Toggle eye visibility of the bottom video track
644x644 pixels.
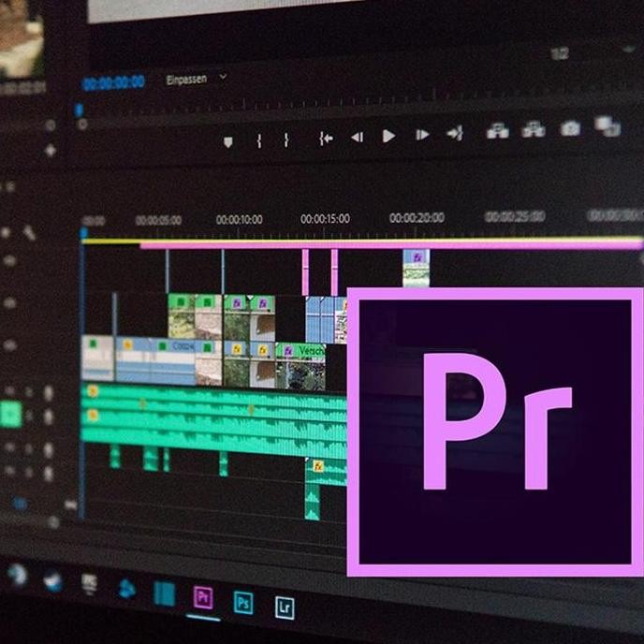click(x=9, y=345)
